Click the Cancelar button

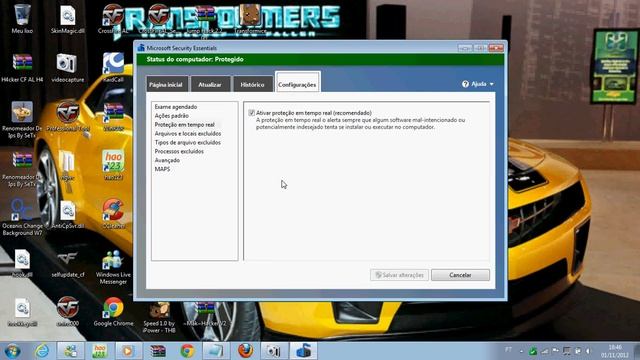pos(460,275)
